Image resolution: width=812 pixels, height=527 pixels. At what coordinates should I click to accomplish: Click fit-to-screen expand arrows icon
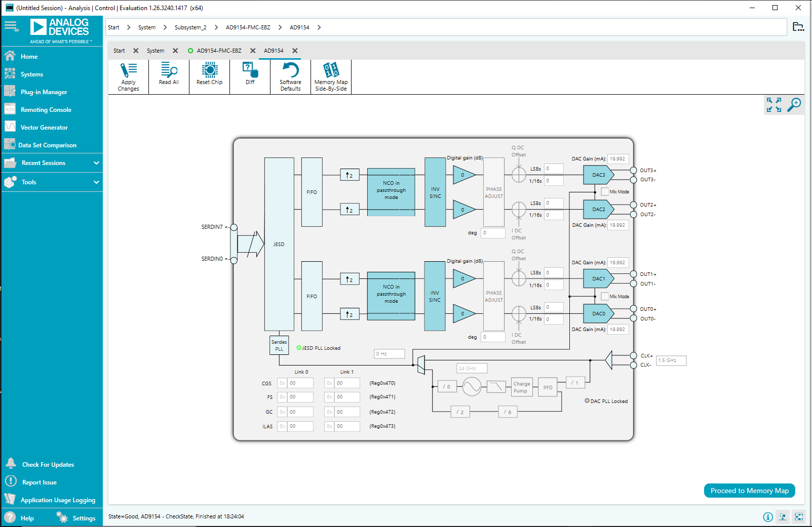[x=774, y=105]
